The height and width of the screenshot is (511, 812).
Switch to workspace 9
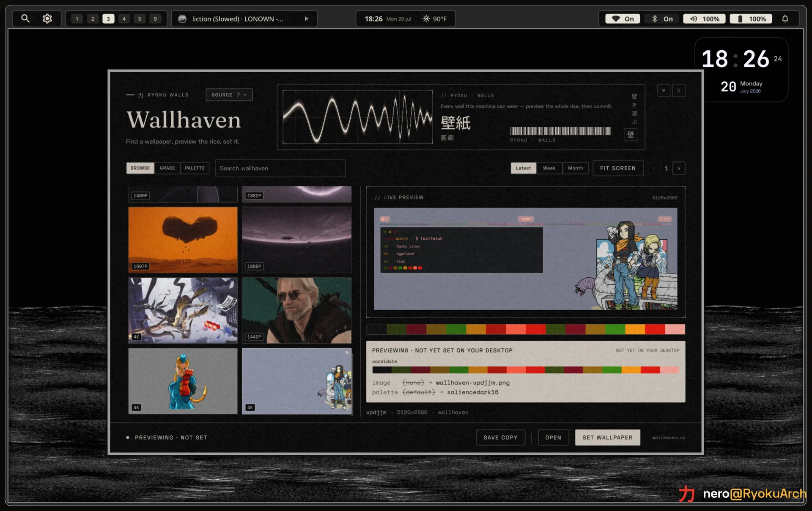click(x=155, y=19)
